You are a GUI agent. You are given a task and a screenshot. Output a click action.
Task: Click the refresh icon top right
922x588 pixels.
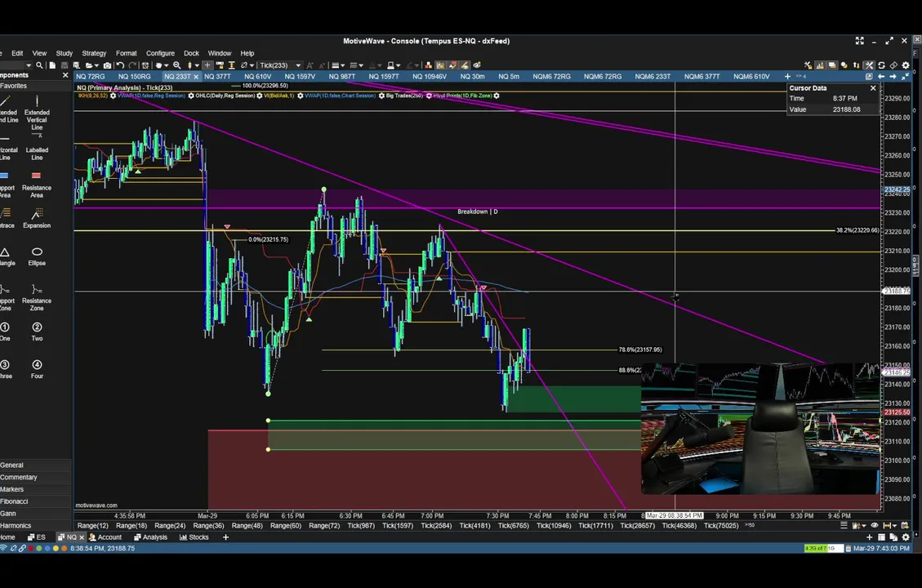click(x=881, y=65)
